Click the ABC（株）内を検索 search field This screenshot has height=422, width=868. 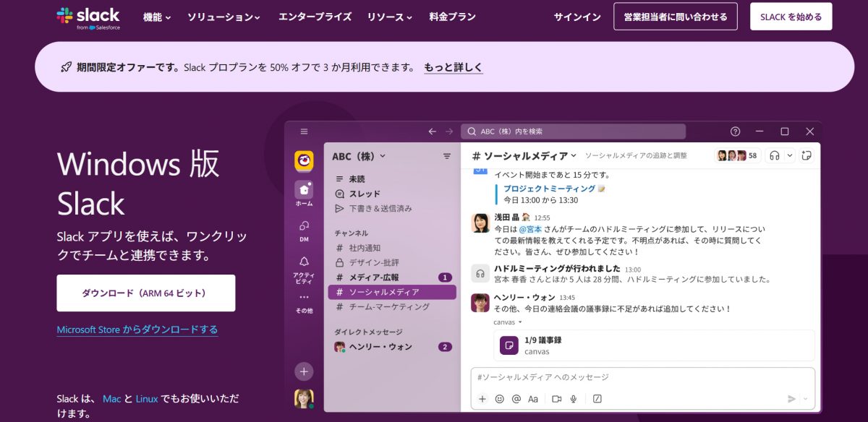click(x=574, y=132)
